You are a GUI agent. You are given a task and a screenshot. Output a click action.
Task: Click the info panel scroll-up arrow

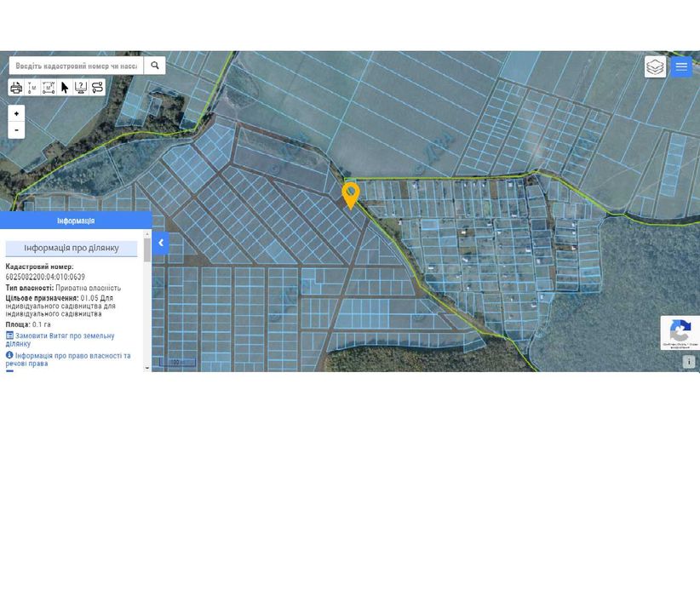click(147, 234)
